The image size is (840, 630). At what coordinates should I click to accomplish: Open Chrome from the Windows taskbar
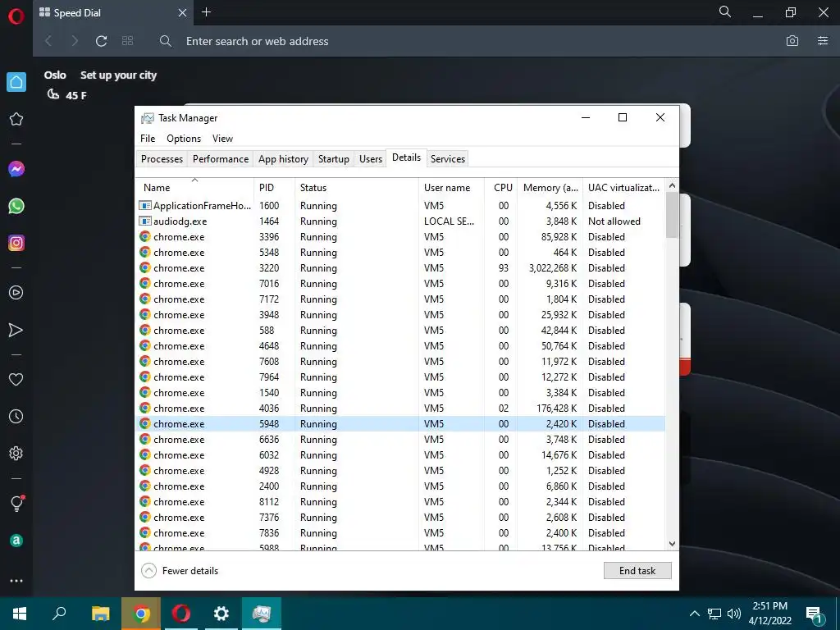click(141, 614)
